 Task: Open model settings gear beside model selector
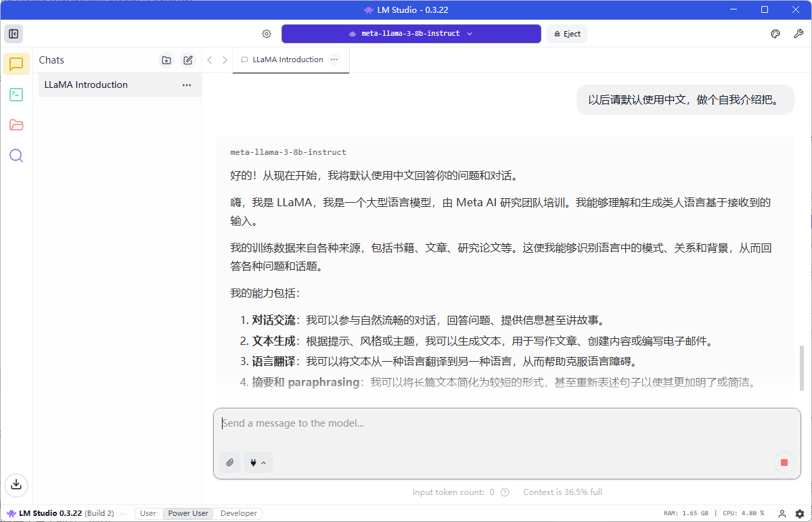tap(267, 34)
